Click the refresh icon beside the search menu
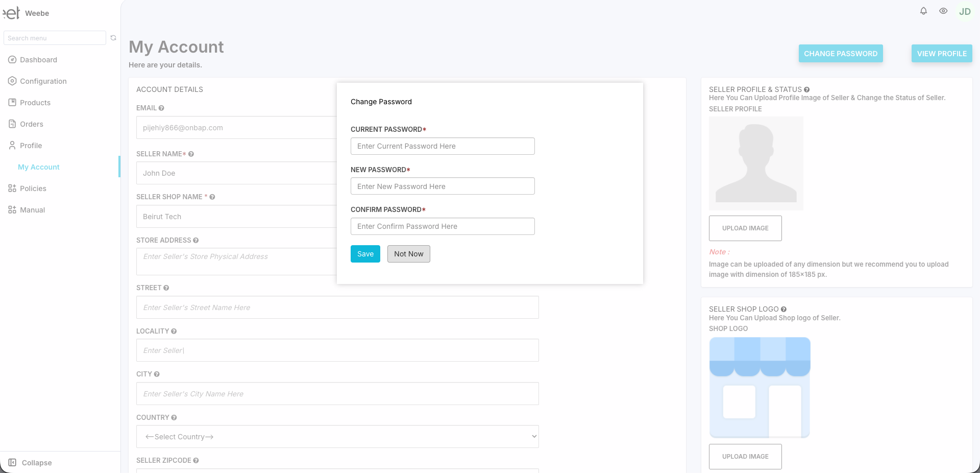Image resolution: width=980 pixels, height=473 pixels. (x=113, y=38)
